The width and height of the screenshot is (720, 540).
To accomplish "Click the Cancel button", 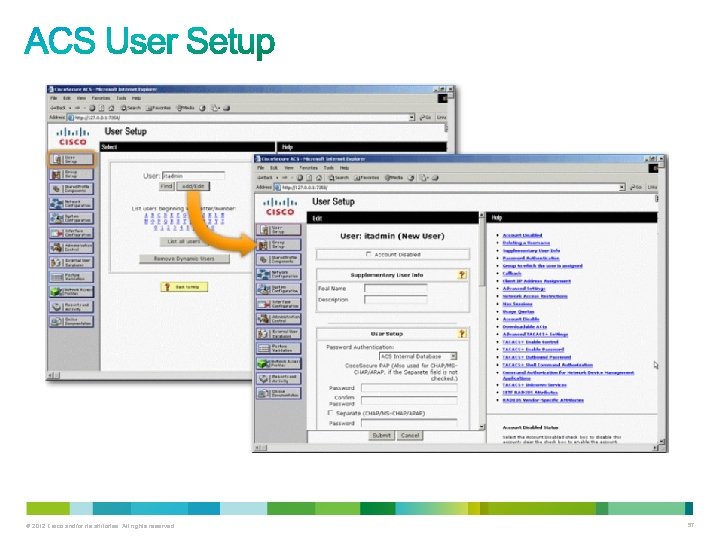I will [410, 435].
